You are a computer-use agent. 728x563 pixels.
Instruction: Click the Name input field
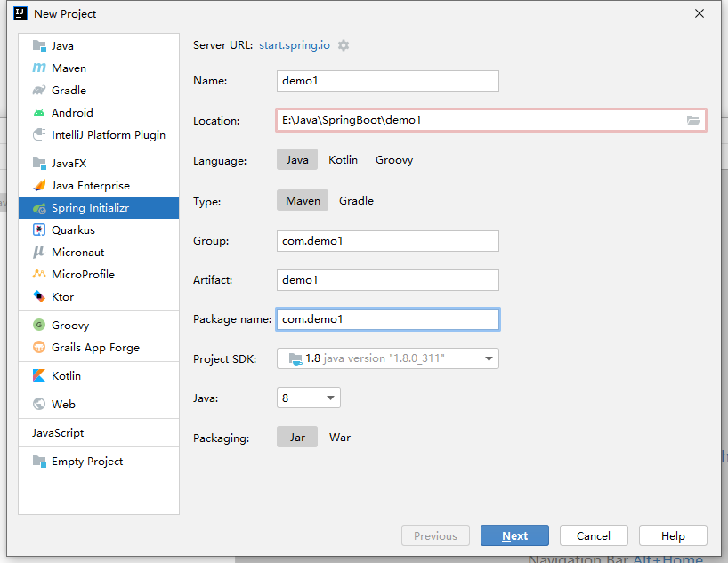click(x=388, y=81)
